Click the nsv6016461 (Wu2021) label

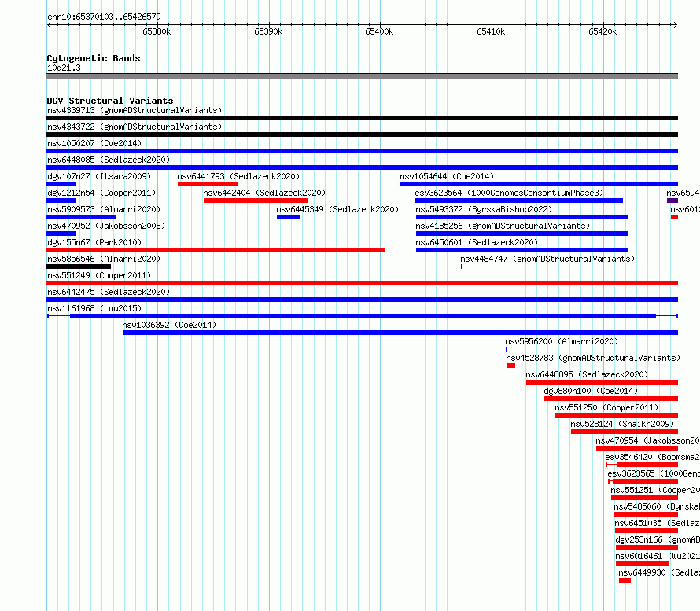pyautogui.click(x=658, y=556)
